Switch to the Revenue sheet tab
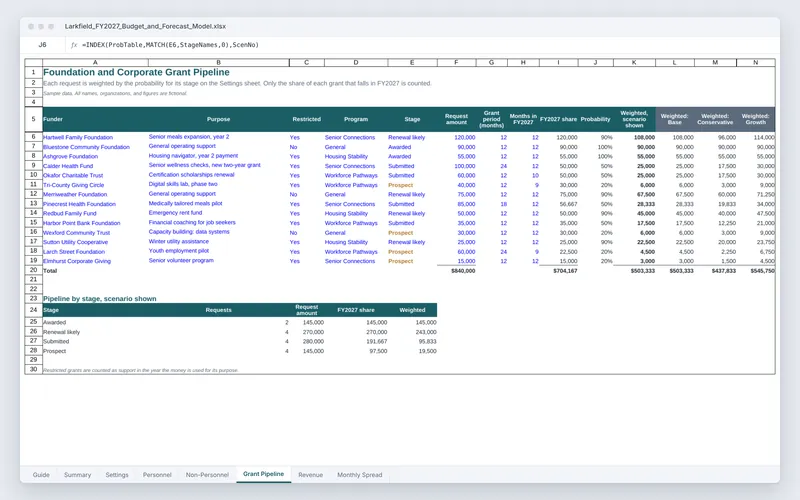The image size is (800, 500). click(311, 474)
